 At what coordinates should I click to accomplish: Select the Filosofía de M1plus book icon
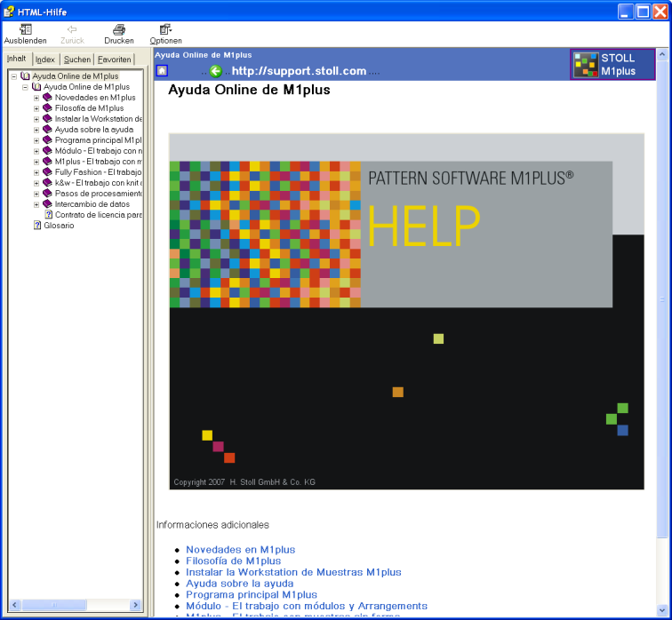(x=48, y=108)
